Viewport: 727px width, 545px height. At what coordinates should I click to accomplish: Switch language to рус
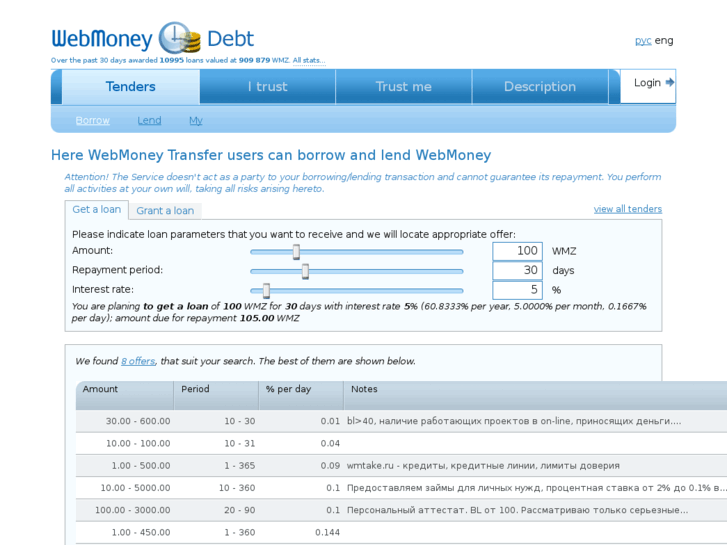pos(643,41)
